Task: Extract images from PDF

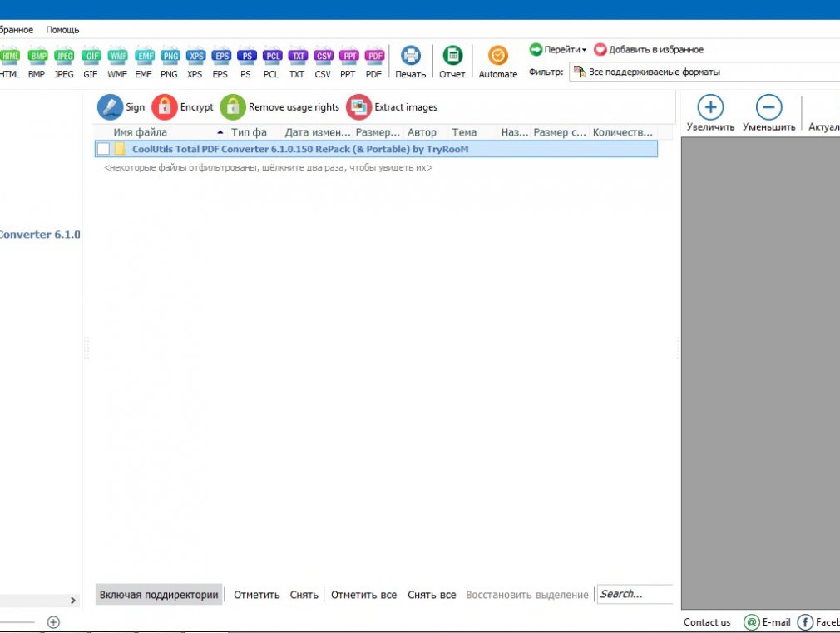Action: 392,107
